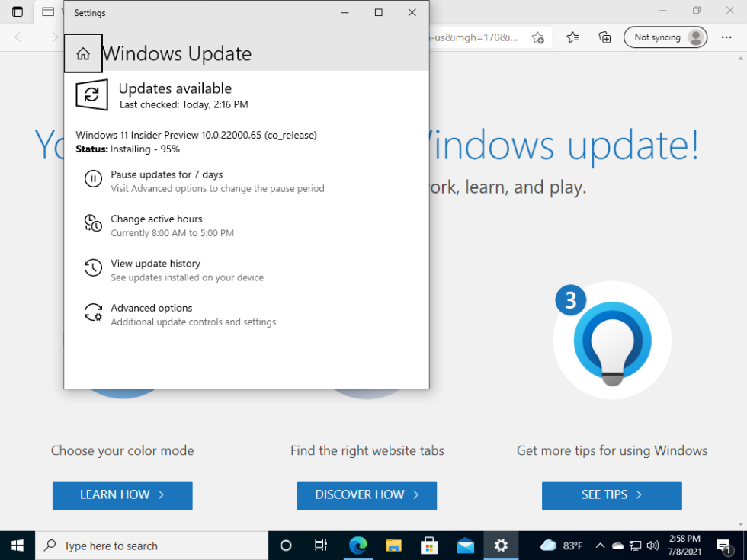Viewport: 747px width, 560px height.
Task: Open Edge Collections icon
Action: pos(604,37)
